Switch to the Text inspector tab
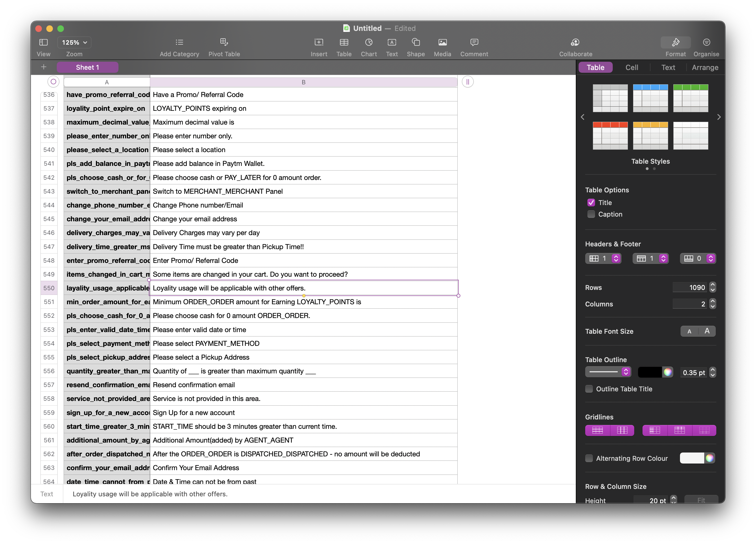 [668, 67]
